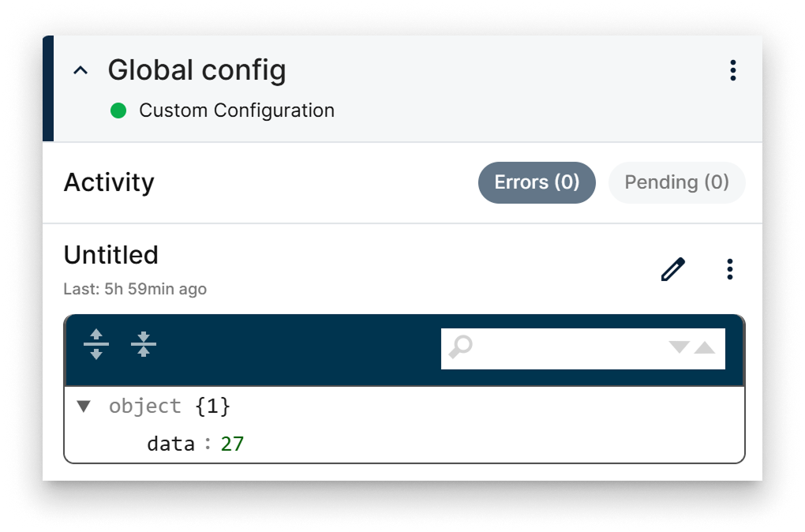Click the Custom Configuration label

click(x=237, y=111)
